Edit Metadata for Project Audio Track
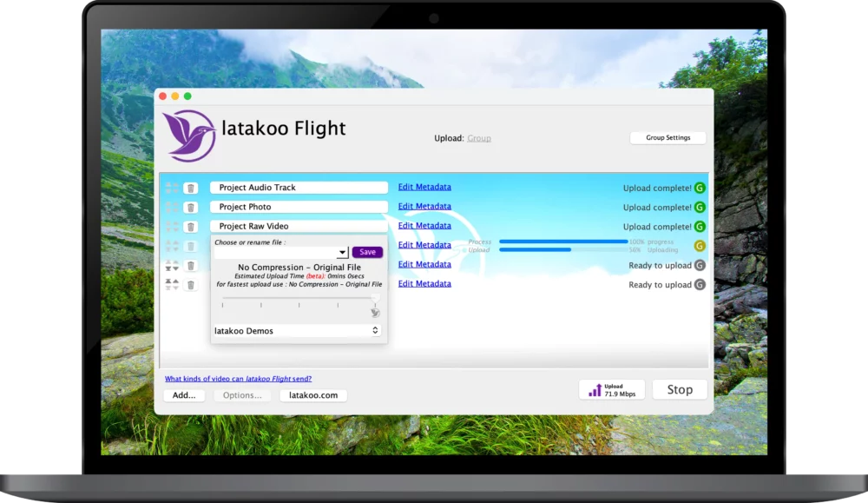Image resolution: width=868 pixels, height=503 pixels. 424,187
